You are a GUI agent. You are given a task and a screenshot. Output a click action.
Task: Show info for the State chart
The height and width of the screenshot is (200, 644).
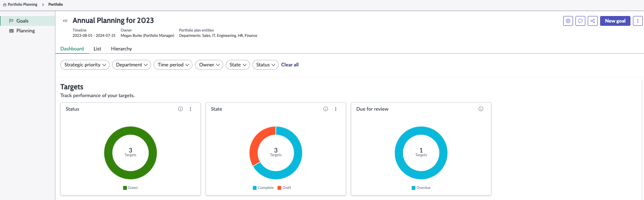click(325, 109)
